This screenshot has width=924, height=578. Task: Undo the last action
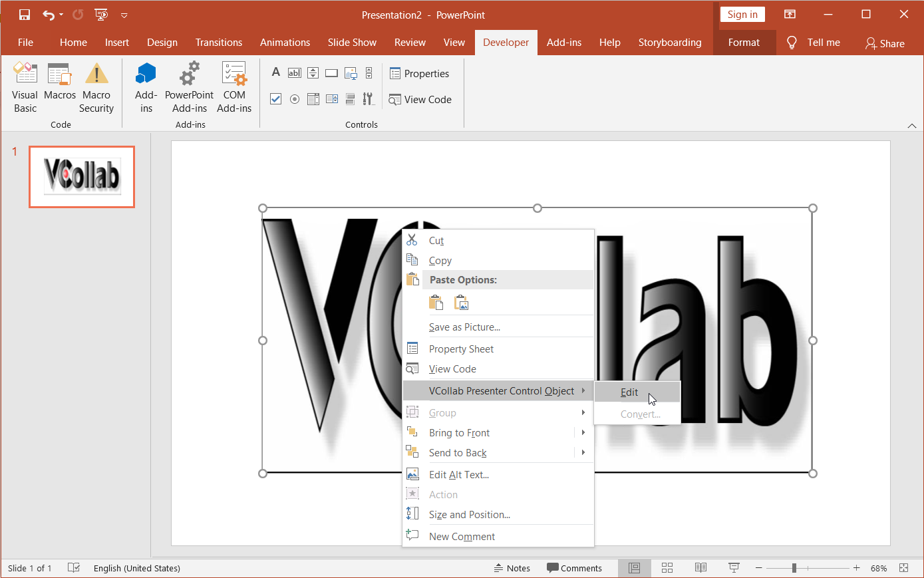[48, 15]
